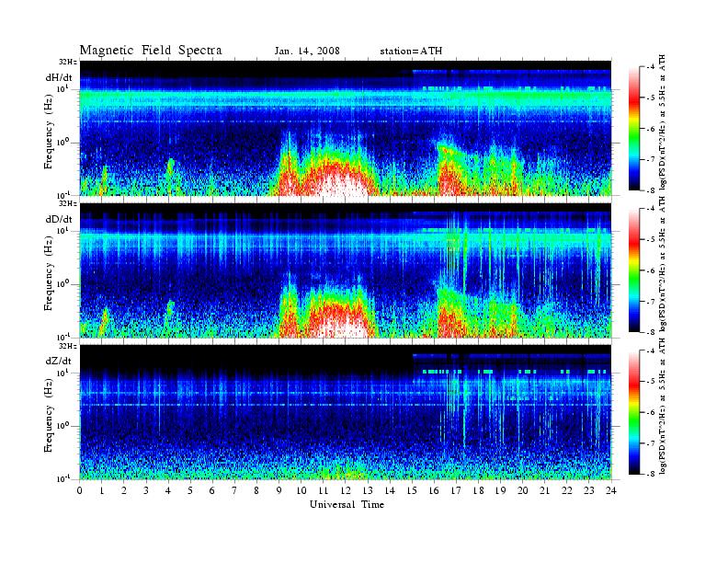728x563 pixels.
Task: Click hour tick "10" on the time axis
Action: pyautogui.click(x=301, y=490)
